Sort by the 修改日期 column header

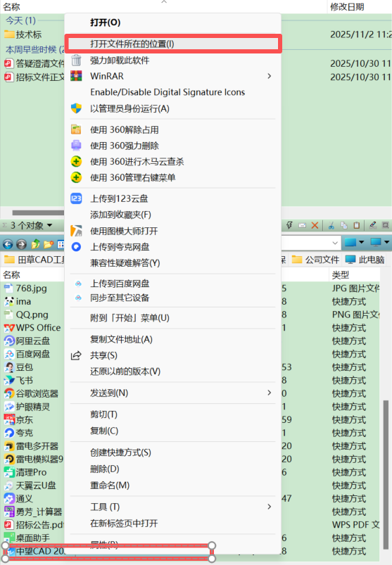(347, 7)
